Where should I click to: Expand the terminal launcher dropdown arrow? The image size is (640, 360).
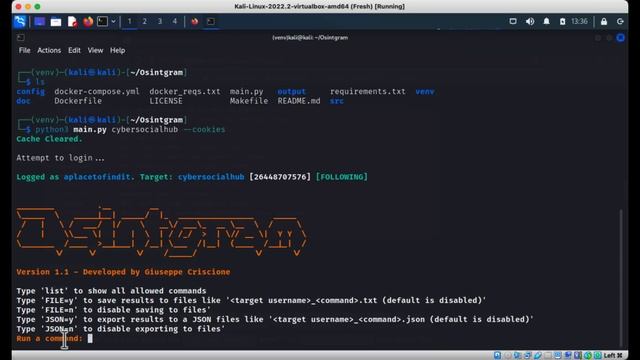pyautogui.click(x=113, y=21)
